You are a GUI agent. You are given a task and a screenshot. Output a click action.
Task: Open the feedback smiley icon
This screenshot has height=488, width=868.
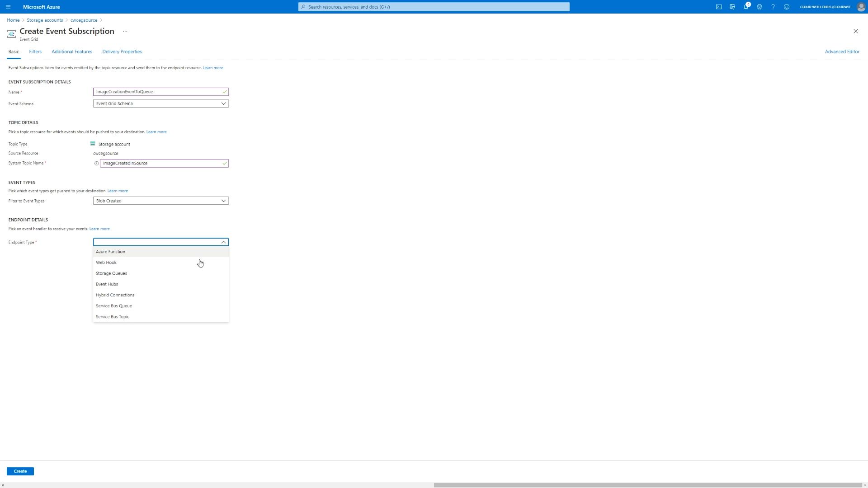click(x=787, y=7)
